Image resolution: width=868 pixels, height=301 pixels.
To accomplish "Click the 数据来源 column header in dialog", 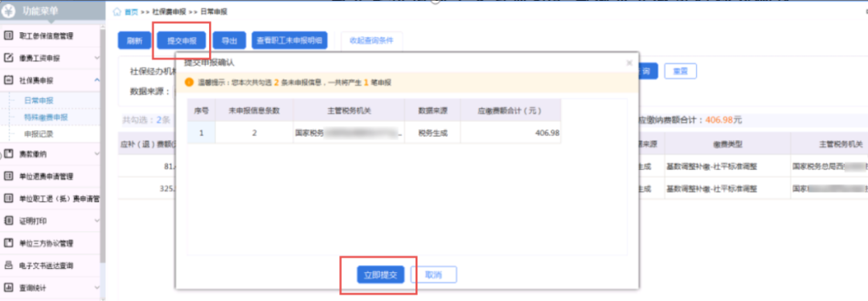I will 432,110.
